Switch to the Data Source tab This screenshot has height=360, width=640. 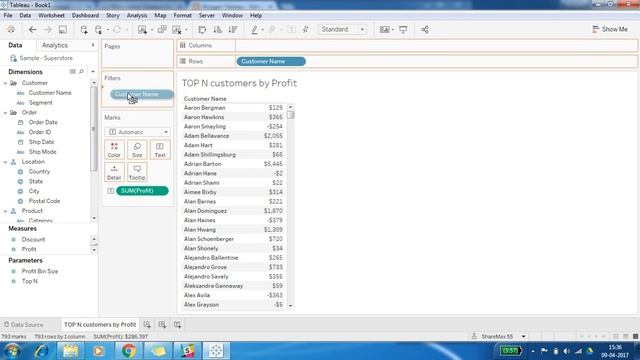(23, 324)
